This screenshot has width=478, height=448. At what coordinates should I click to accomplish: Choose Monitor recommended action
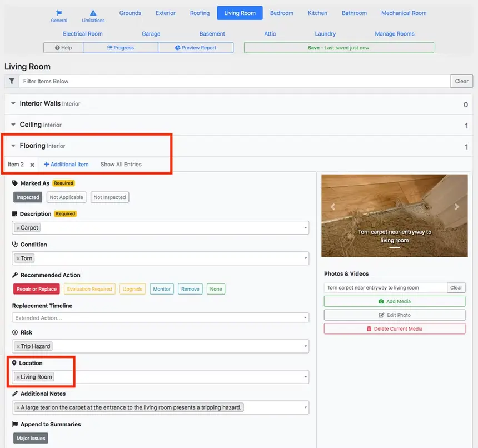162,289
